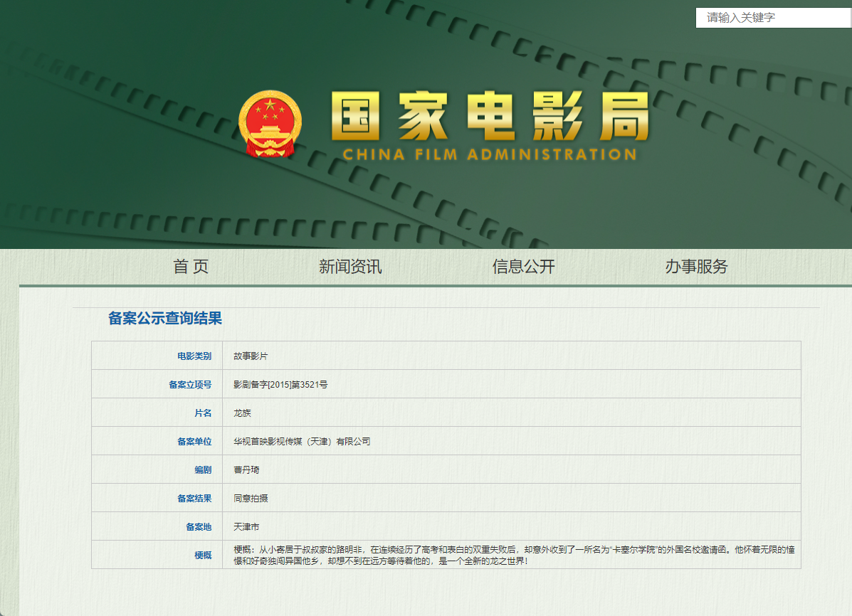This screenshot has width=852, height=616.
Task: Click the registration number 影剧备字[2015]第3521号
Action: coord(280,385)
